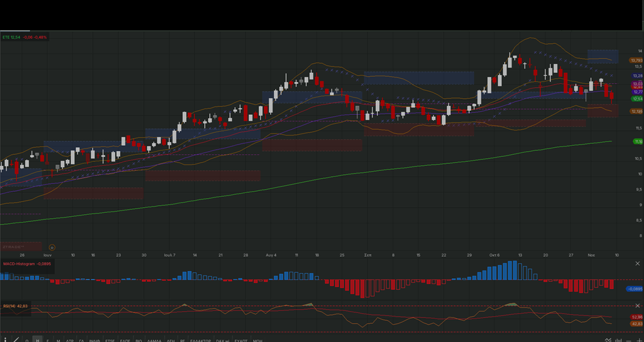Open the ΒΙΟ symbol shortcut
Image resolution: width=644 pixels, height=342 pixels.
pyautogui.click(x=138, y=340)
